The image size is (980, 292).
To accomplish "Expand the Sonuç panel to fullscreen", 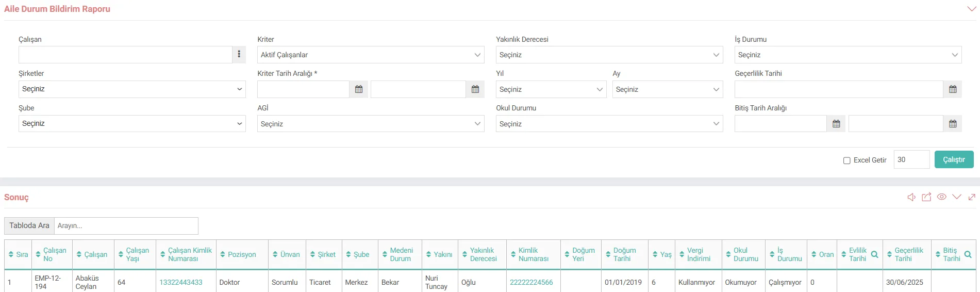I will tap(972, 197).
